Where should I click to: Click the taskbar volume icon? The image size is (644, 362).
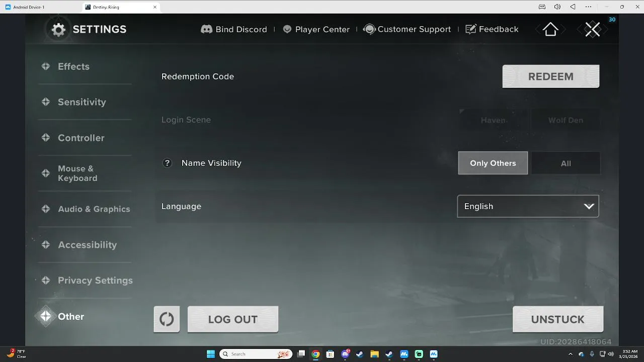click(x=611, y=354)
